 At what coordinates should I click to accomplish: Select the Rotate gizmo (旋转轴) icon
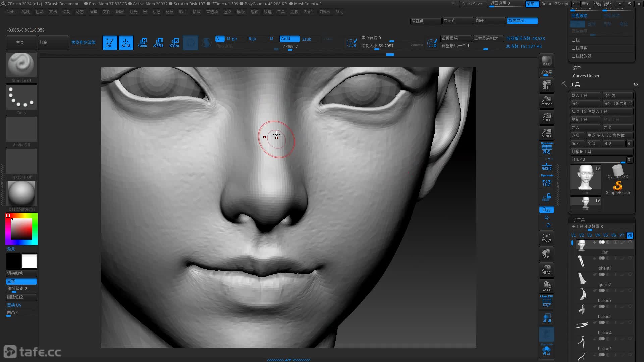(174, 43)
